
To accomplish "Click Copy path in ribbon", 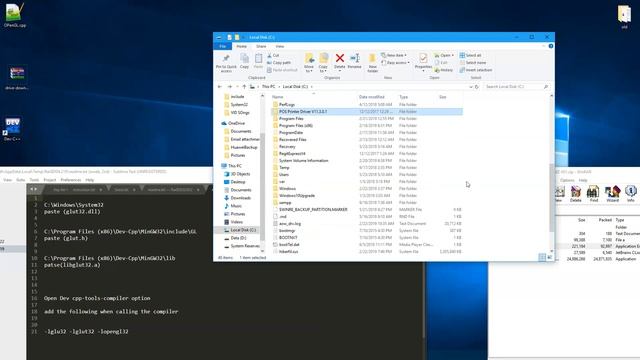I will pyautogui.click(x=279, y=62).
